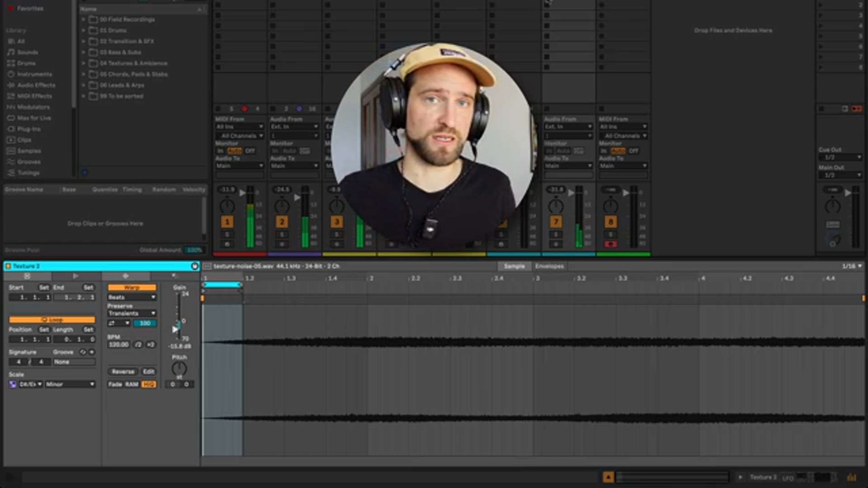
Task: Disarm the record arm on track 8
Action: 610,244
